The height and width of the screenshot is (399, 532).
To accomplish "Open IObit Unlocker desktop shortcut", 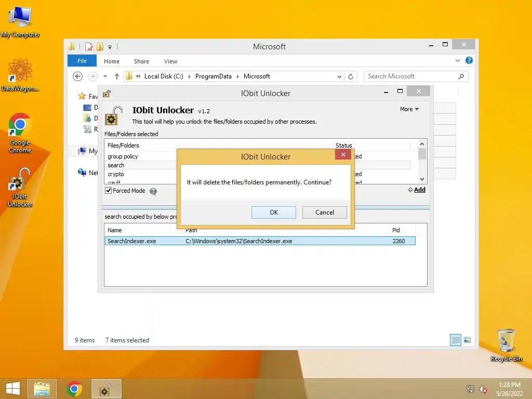I will [20, 188].
